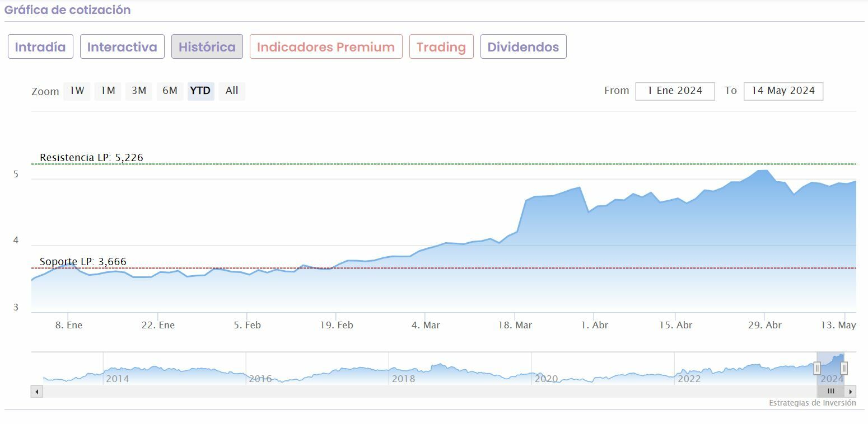Click the From date field
Image resolution: width=868 pixels, height=424 pixels.
(675, 91)
